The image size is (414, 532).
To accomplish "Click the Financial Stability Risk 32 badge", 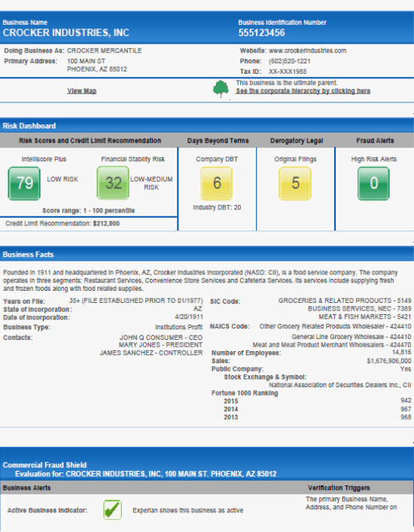I will (x=113, y=183).
